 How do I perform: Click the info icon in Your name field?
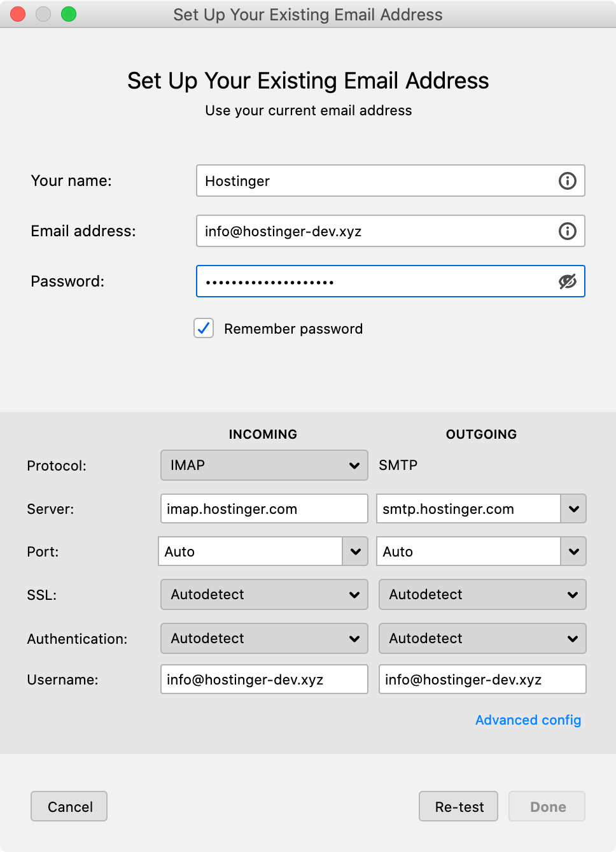(567, 181)
